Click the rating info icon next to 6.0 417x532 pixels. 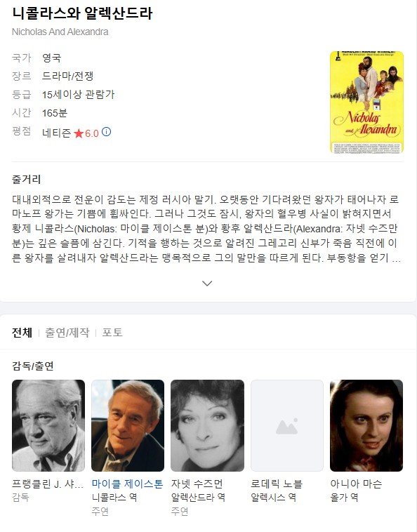[x=107, y=132]
